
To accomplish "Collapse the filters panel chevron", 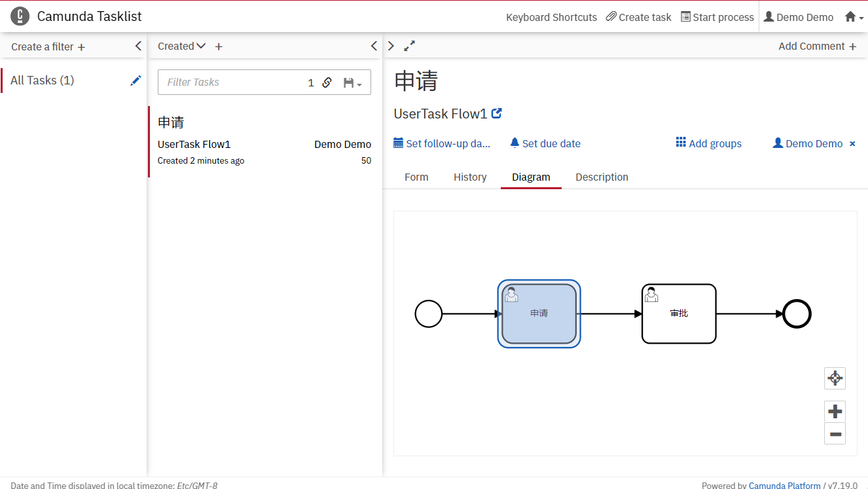I will point(138,46).
